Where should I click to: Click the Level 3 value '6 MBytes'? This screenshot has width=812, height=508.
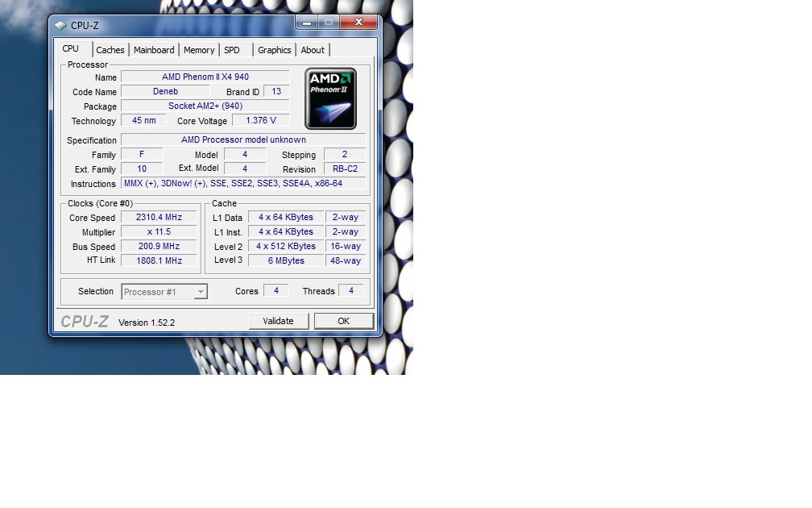tap(286, 260)
